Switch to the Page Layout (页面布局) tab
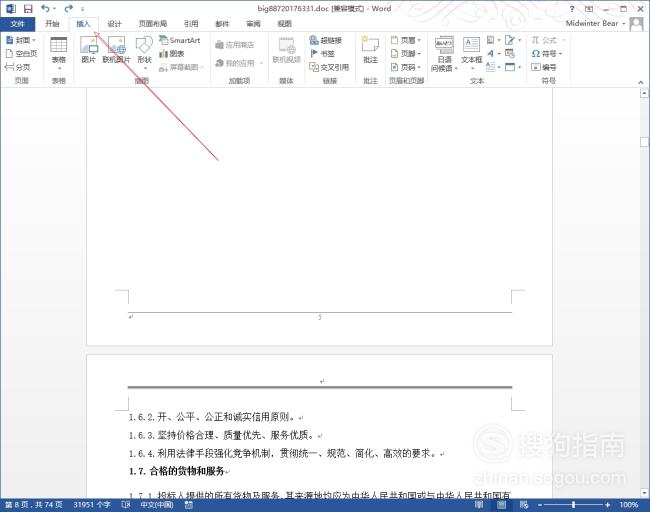This screenshot has width=650, height=512. 153,24
